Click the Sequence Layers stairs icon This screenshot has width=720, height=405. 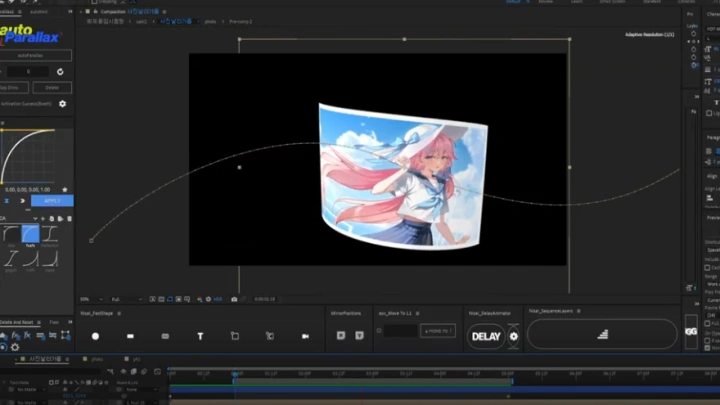pyautogui.click(x=603, y=335)
